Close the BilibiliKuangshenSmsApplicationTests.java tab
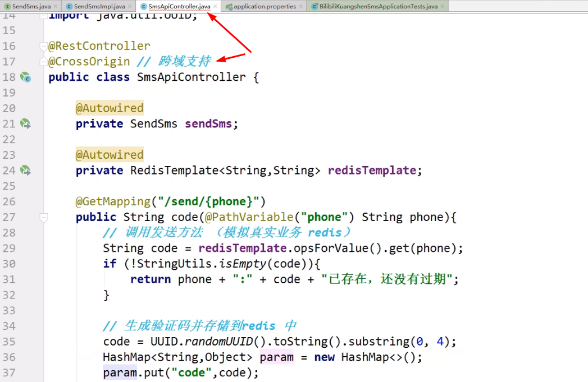588x382 pixels. pyautogui.click(x=443, y=6)
